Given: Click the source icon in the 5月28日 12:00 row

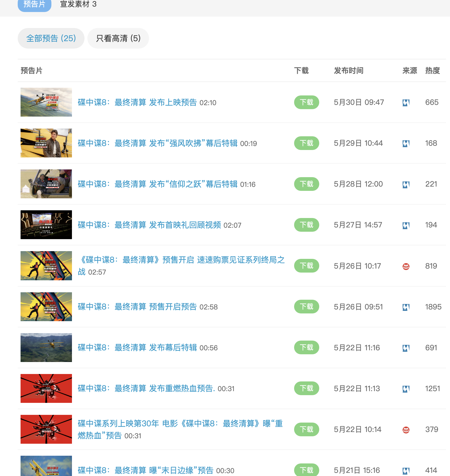Looking at the screenshot, I should pyautogui.click(x=406, y=185).
